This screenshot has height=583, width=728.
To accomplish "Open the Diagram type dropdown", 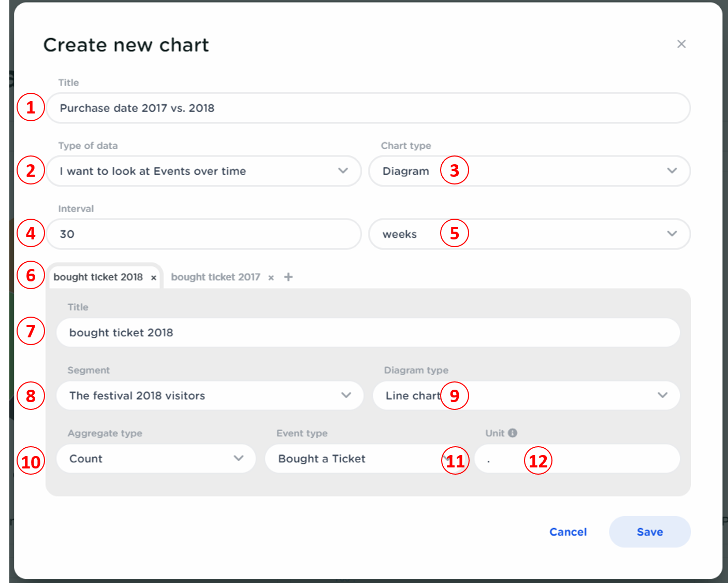I will (x=526, y=395).
